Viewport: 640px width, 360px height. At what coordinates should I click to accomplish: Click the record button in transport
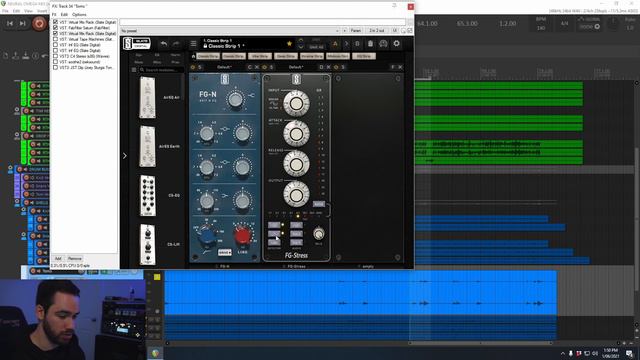[x=39, y=24]
